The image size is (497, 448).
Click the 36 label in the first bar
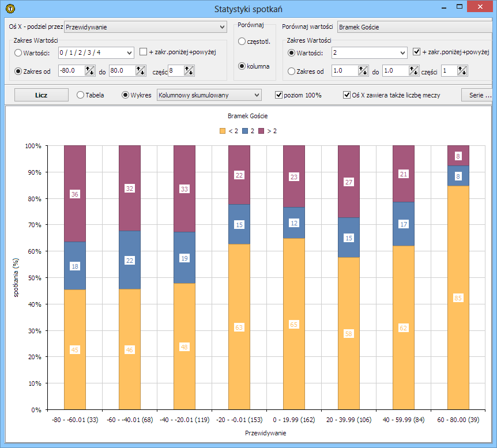[x=75, y=194]
